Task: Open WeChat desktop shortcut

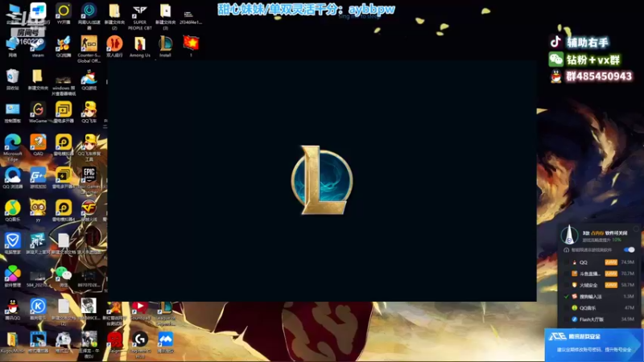Action: (x=64, y=276)
